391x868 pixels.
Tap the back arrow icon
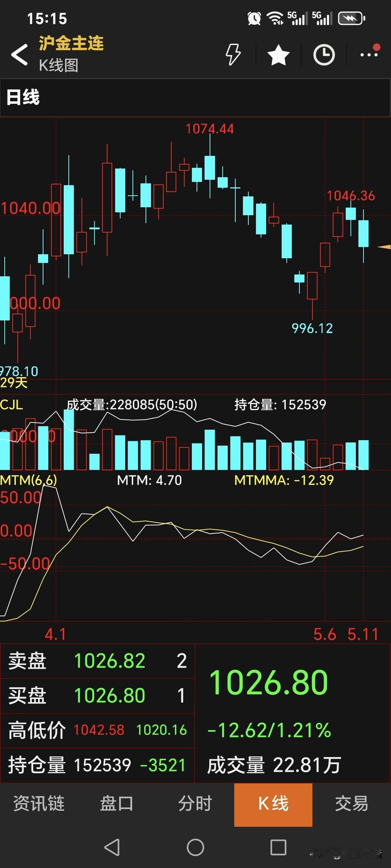coord(20,55)
